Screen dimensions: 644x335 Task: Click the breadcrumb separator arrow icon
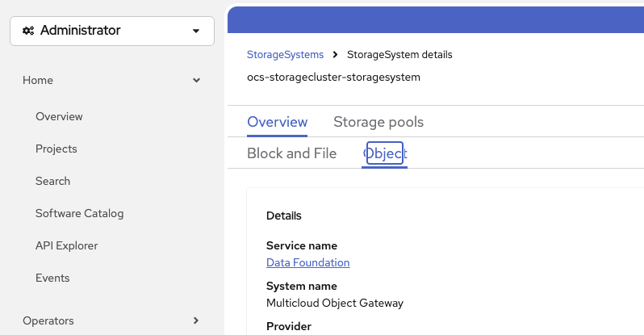pos(335,55)
